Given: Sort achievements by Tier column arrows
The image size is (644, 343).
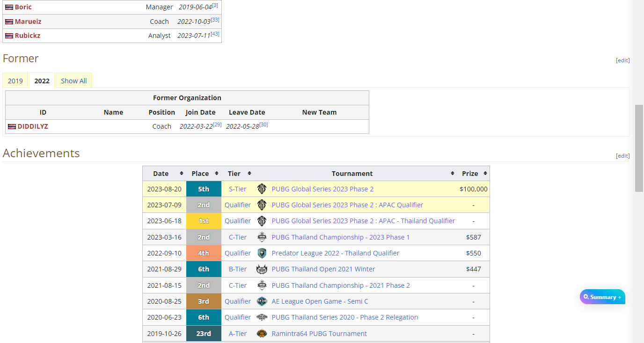Looking at the screenshot, I should 249,174.
